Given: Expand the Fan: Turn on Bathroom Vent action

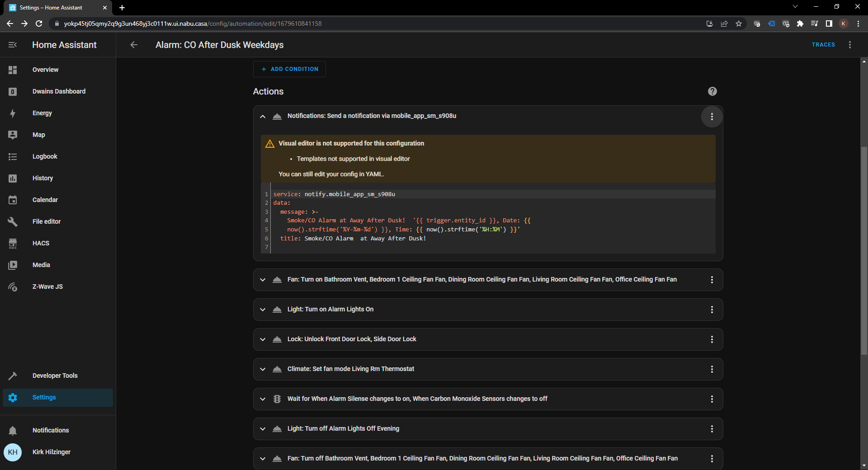Looking at the screenshot, I should point(263,280).
